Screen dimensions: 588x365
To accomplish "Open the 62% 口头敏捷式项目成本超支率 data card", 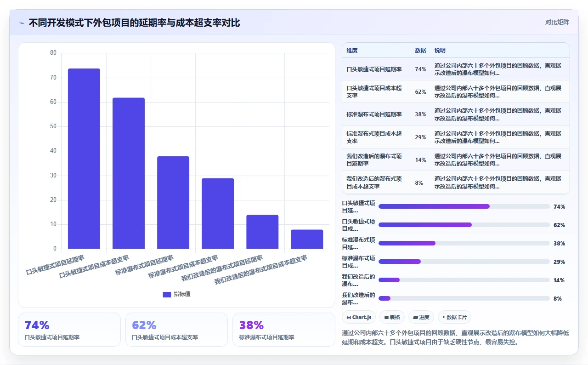I will [176, 330].
